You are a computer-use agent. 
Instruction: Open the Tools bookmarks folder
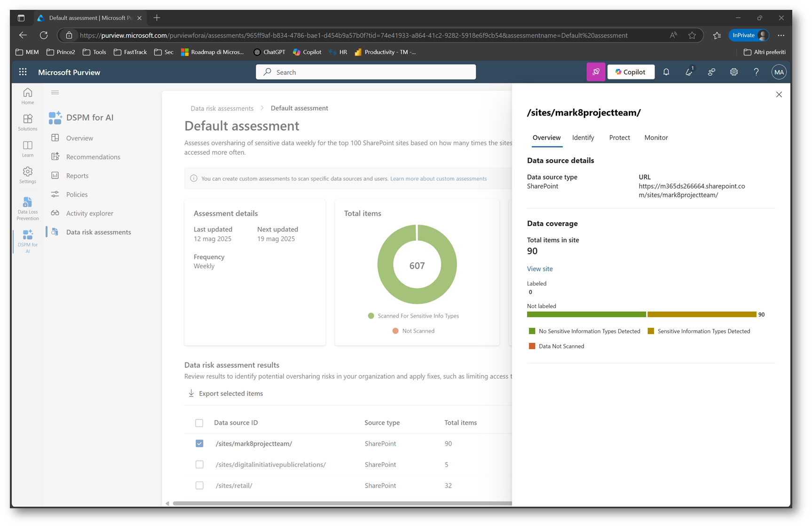95,52
